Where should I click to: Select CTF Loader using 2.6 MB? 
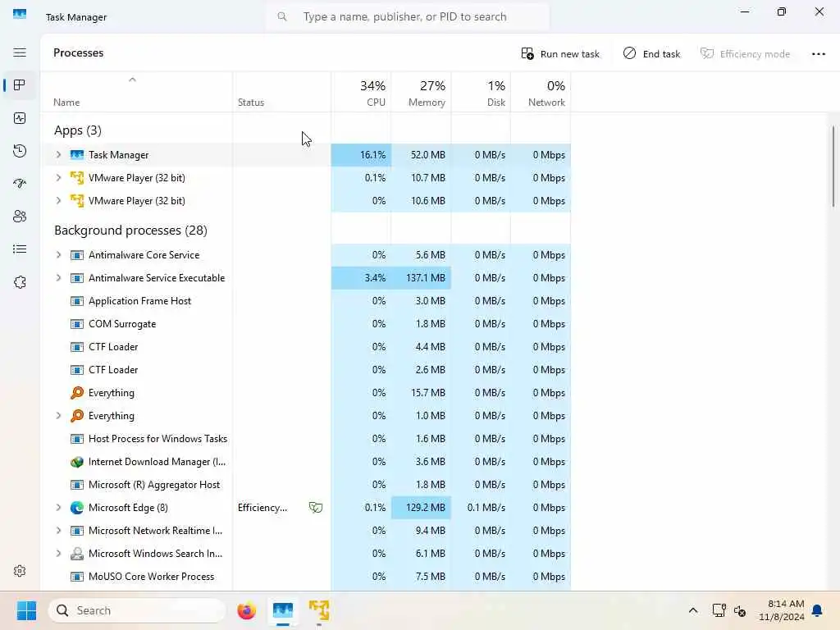coord(305,370)
